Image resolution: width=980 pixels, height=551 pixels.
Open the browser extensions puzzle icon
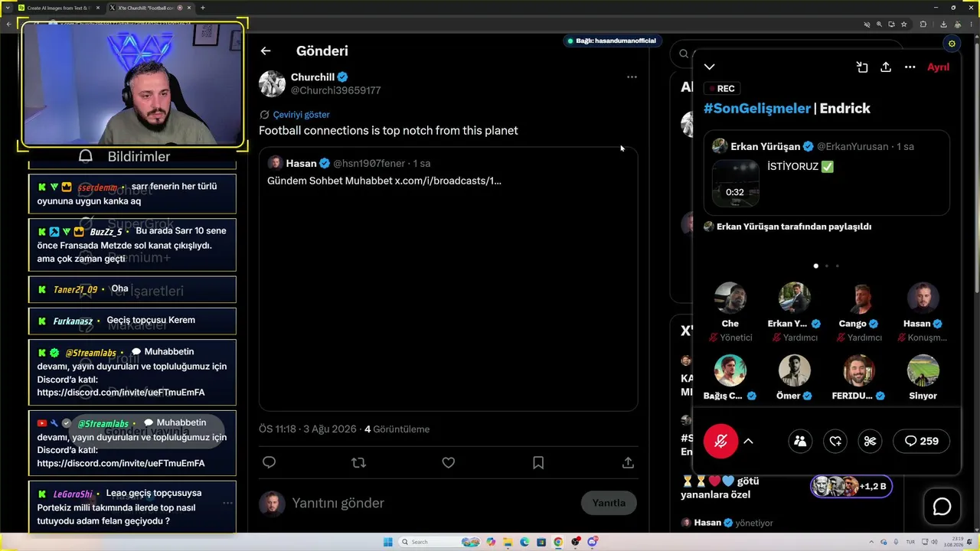923,24
